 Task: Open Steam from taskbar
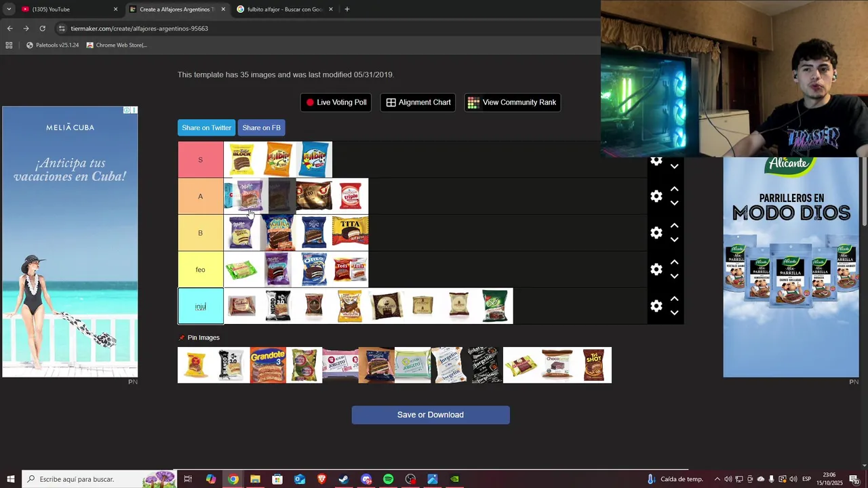(x=344, y=479)
